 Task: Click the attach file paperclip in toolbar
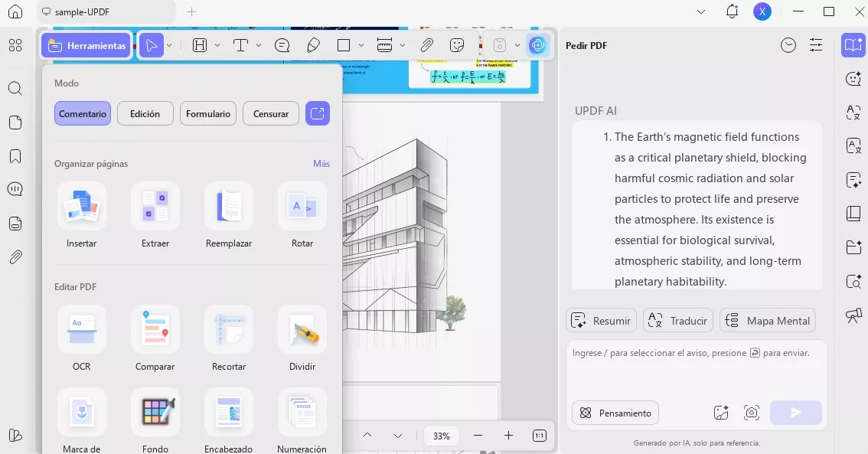pyautogui.click(x=427, y=45)
